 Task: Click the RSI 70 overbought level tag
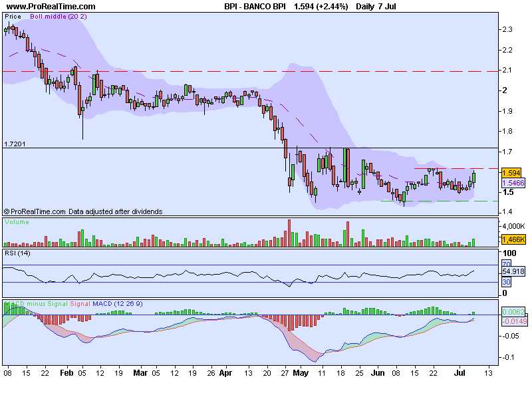tap(506, 264)
